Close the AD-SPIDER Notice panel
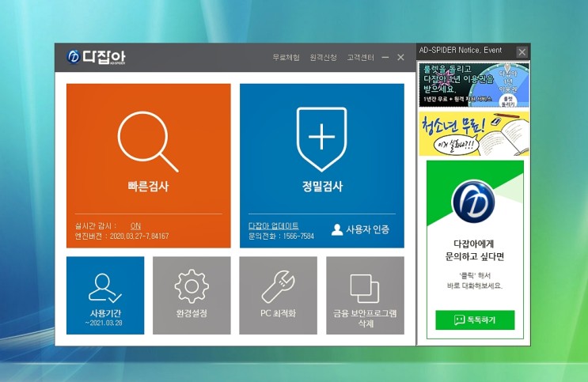 522,51
